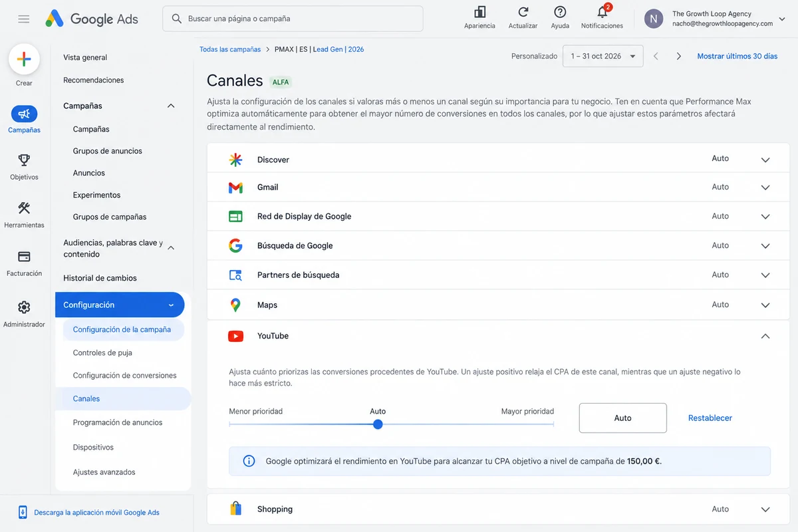This screenshot has width=798, height=532.
Task: Open Historial de cambios
Action: click(x=100, y=278)
